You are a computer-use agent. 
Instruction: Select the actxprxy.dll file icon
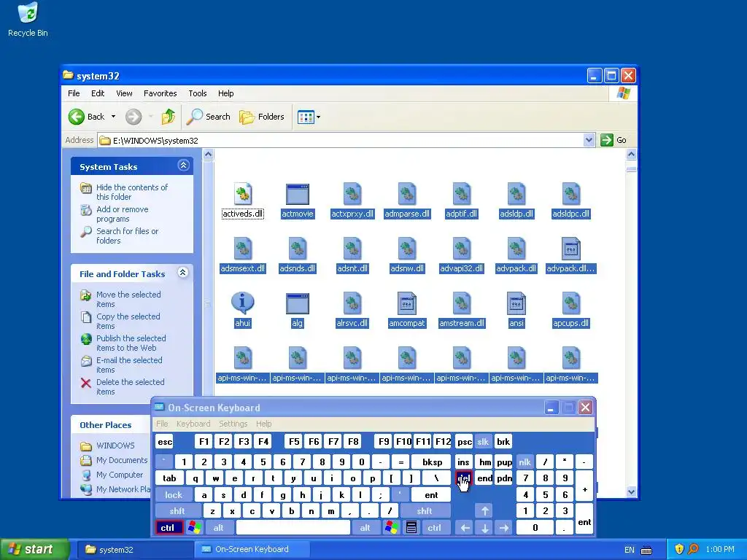352,194
